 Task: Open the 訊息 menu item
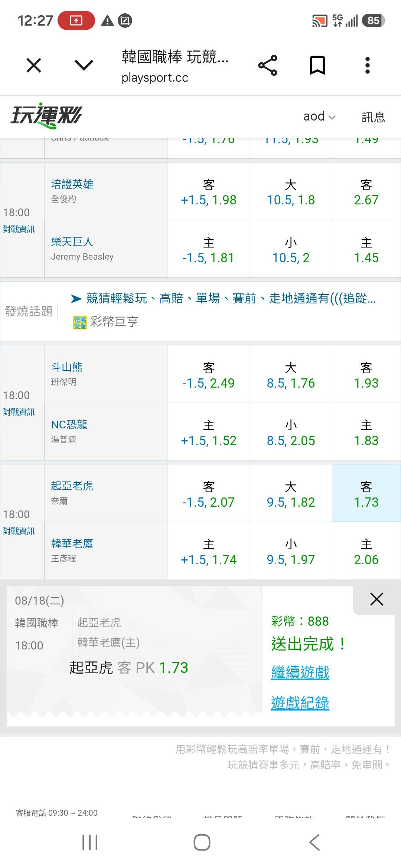point(373,117)
